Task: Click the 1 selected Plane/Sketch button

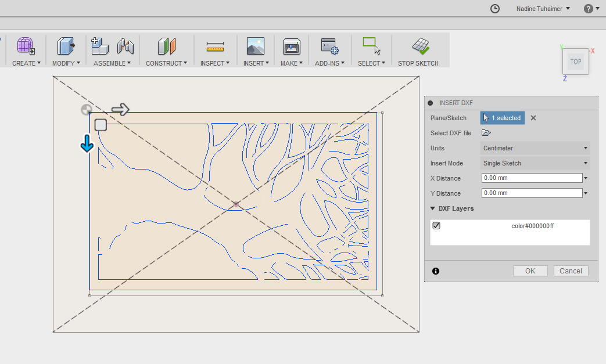Action: click(503, 118)
